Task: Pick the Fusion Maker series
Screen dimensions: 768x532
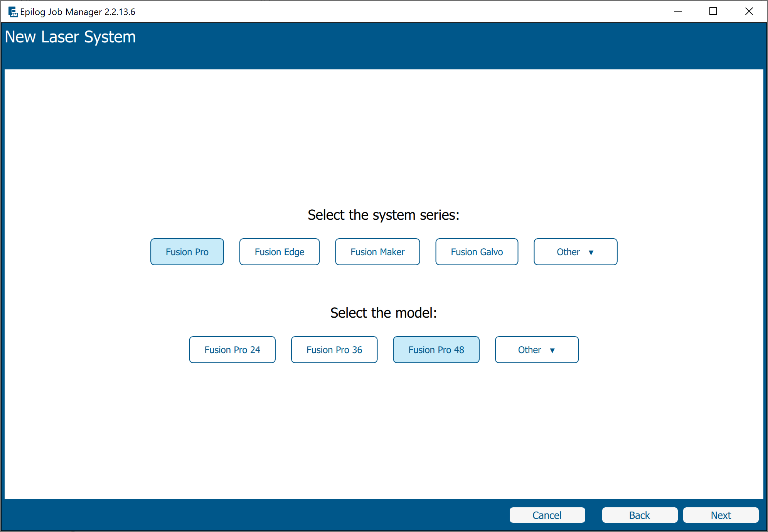Action: coord(377,252)
